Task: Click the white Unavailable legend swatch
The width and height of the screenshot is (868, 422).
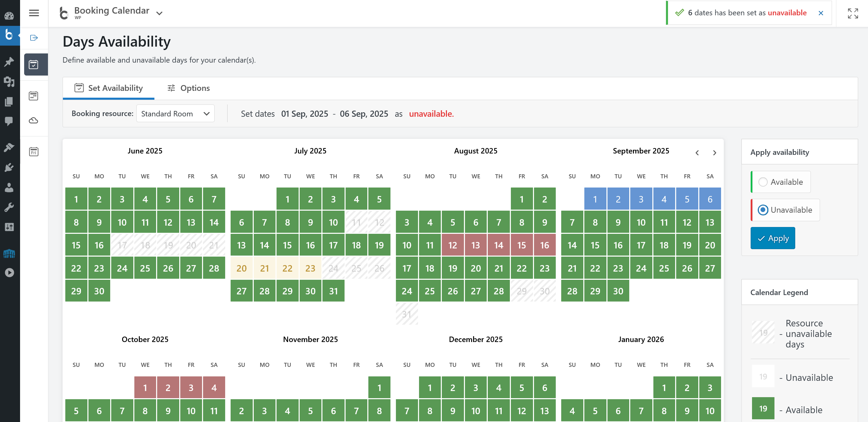Action: tap(763, 376)
